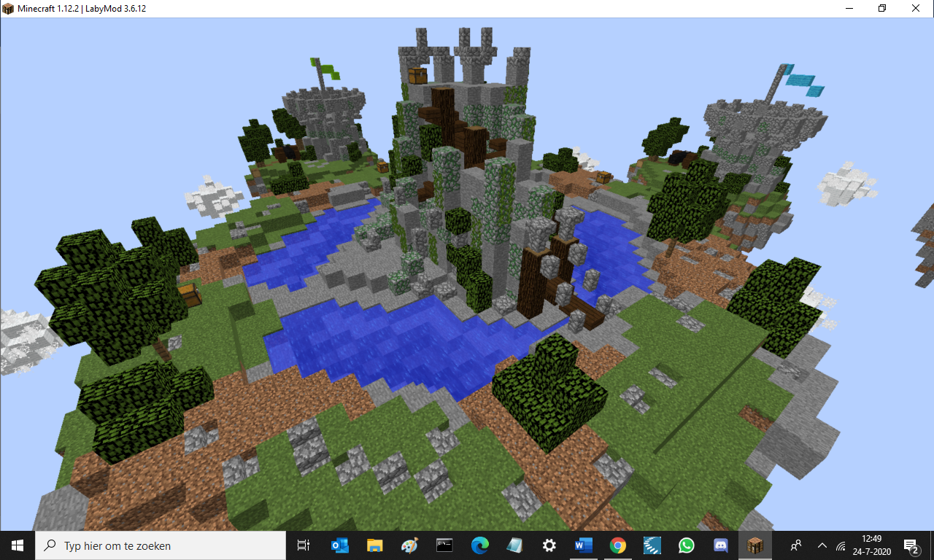Open Task View in the taskbar

point(304,545)
